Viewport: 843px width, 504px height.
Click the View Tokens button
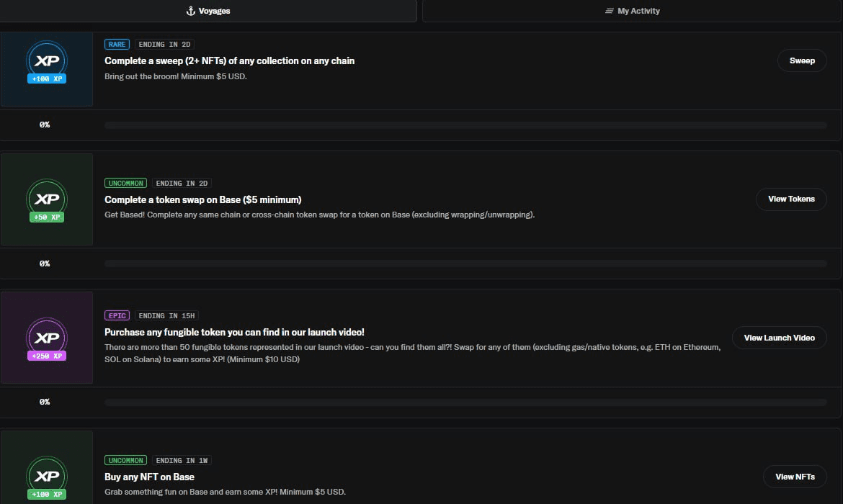coord(791,199)
